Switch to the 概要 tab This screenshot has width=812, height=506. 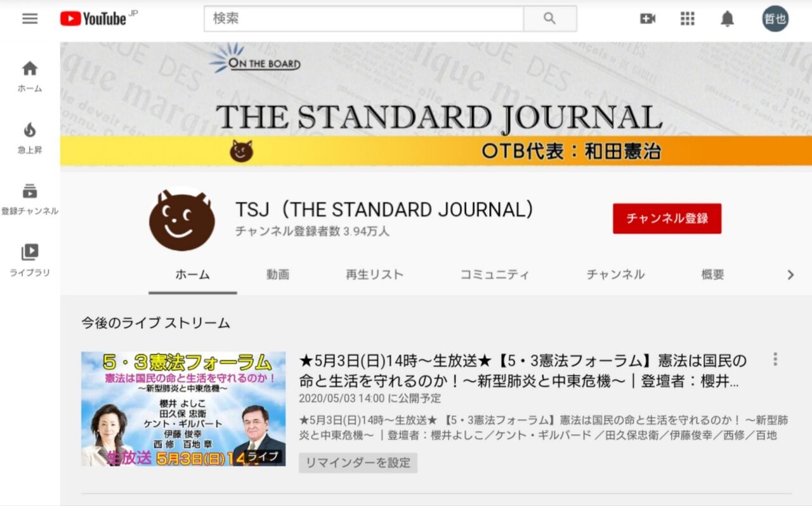pyautogui.click(x=712, y=275)
